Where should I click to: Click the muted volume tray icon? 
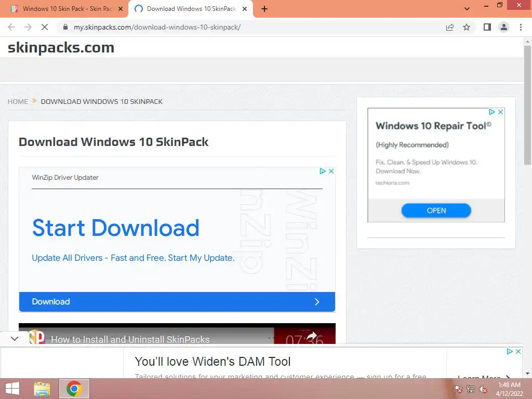[483, 389]
